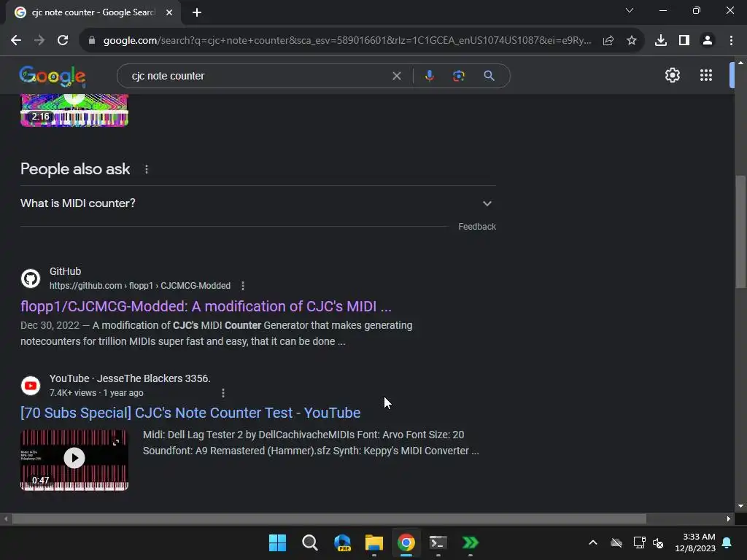The width and height of the screenshot is (747, 560).
Task: Toggle Chrome side panel
Action: point(684,41)
